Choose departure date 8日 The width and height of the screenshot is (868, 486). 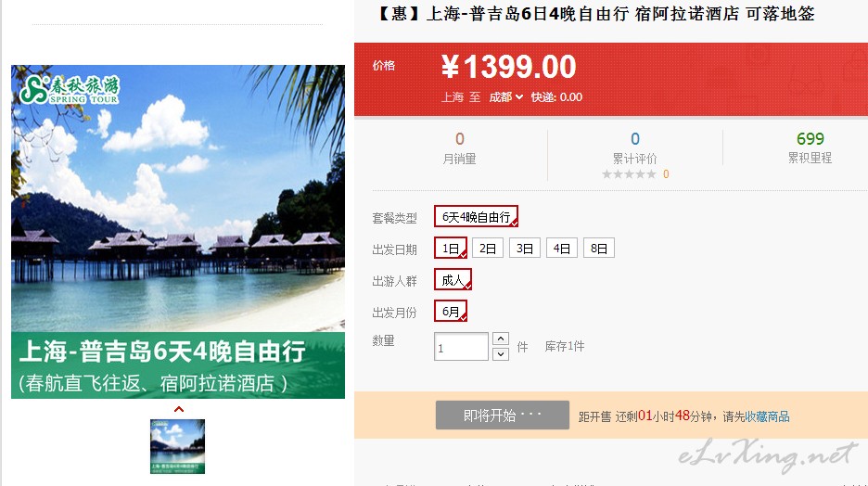tap(599, 248)
